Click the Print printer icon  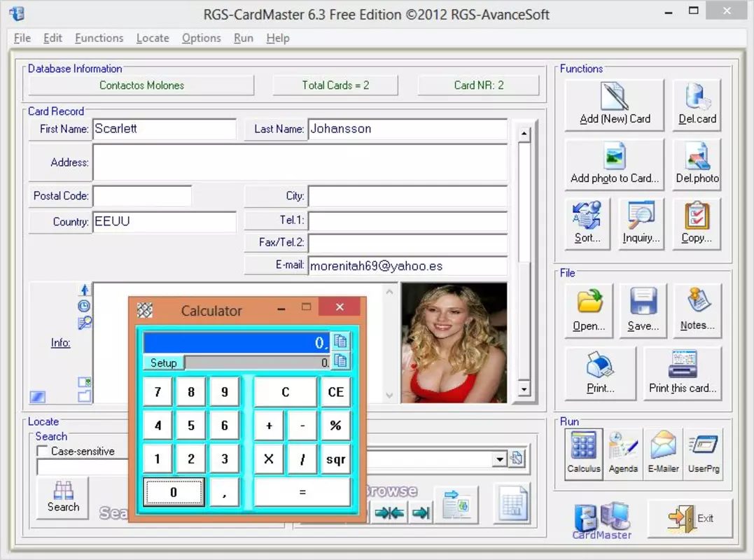pos(599,365)
